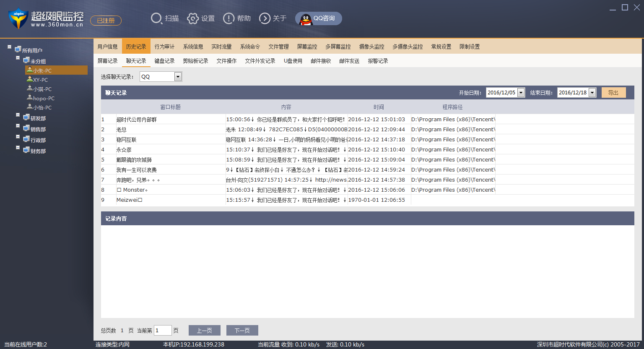Switch to the 屏幕监控 tab
Image resolution: width=644 pixels, height=349 pixels.
[307, 47]
